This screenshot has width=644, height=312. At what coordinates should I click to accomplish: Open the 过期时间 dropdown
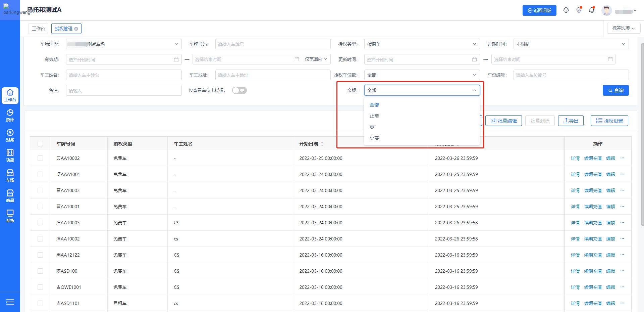point(571,44)
